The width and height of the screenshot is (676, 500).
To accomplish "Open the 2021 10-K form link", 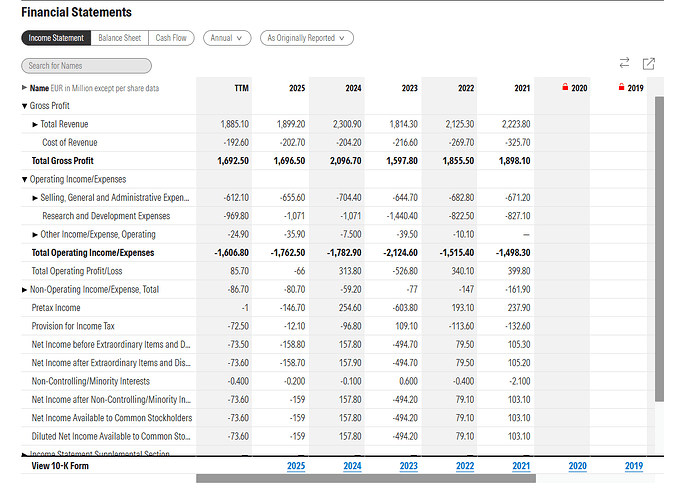I will point(521,466).
